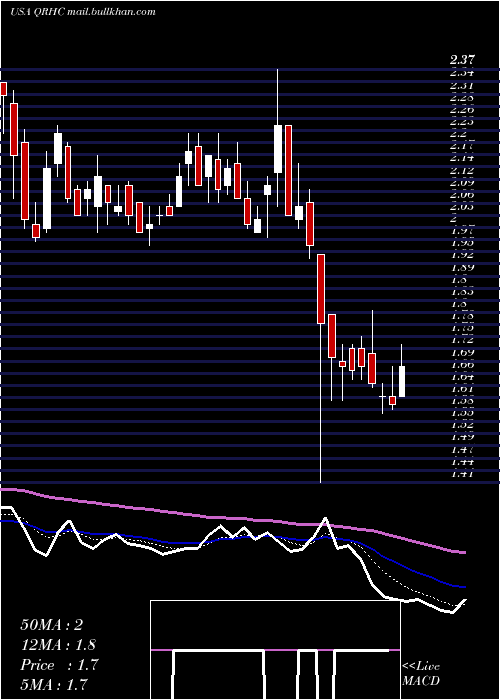This screenshot has width=500, height=700.
Task: Select the 1.44 price axis label
Action: 463,462
